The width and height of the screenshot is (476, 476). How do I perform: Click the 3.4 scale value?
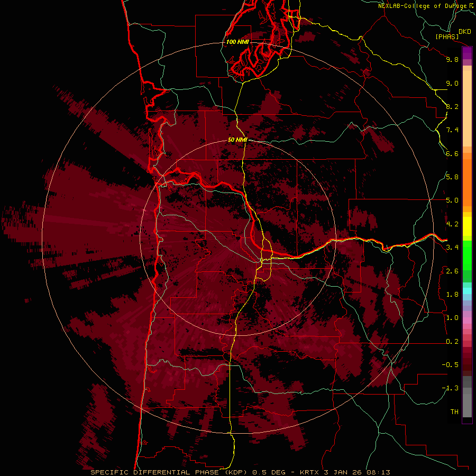pyautogui.click(x=452, y=248)
